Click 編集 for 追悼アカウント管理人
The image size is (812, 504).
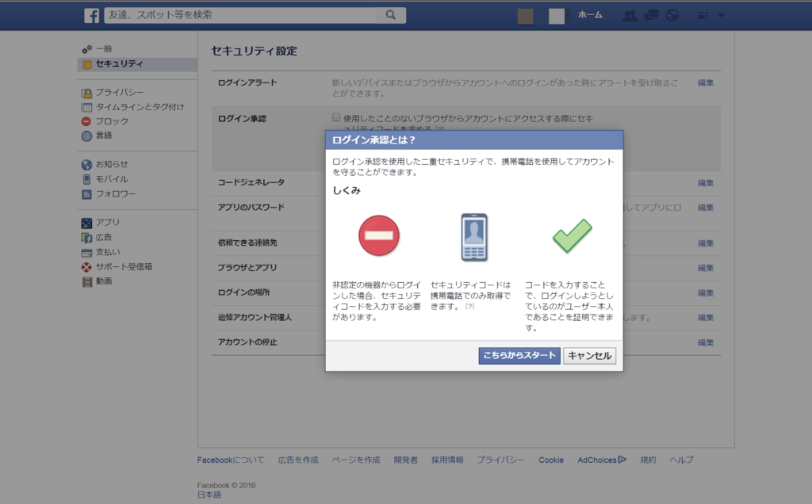[705, 318]
